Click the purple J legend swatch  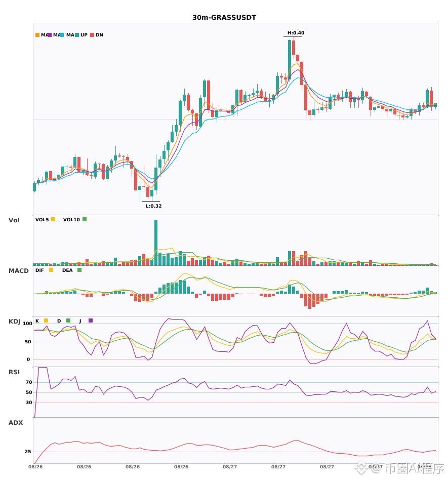pos(91,320)
